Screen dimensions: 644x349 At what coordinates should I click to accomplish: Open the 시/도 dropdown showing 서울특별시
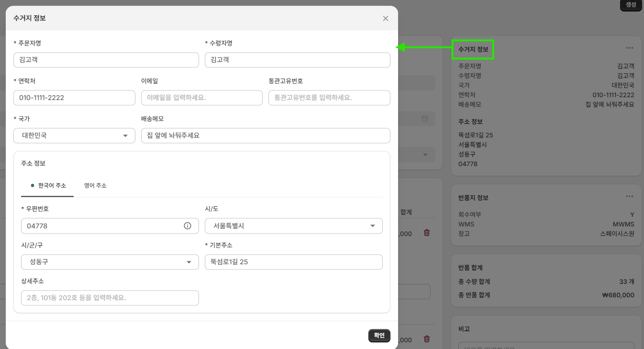coord(294,226)
